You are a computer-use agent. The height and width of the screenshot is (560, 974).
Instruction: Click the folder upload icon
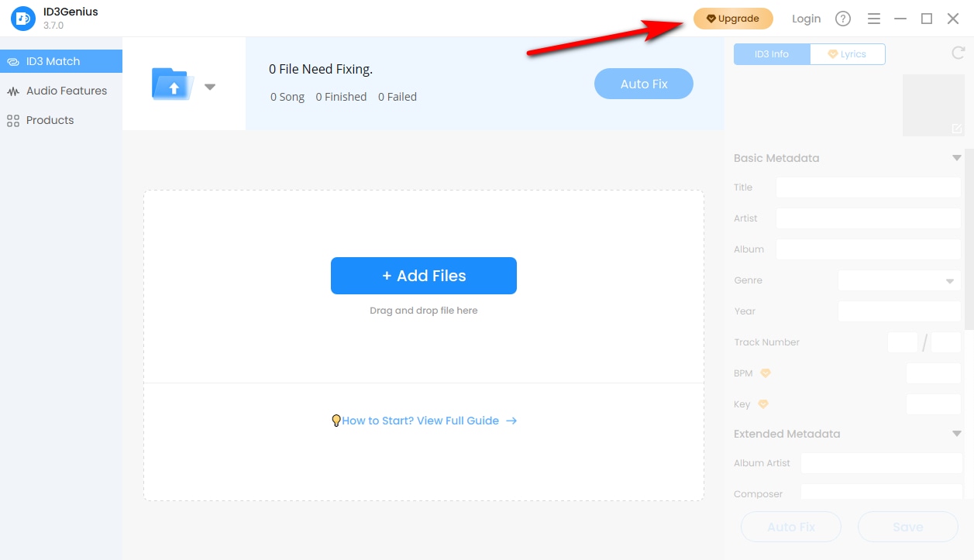click(172, 84)
